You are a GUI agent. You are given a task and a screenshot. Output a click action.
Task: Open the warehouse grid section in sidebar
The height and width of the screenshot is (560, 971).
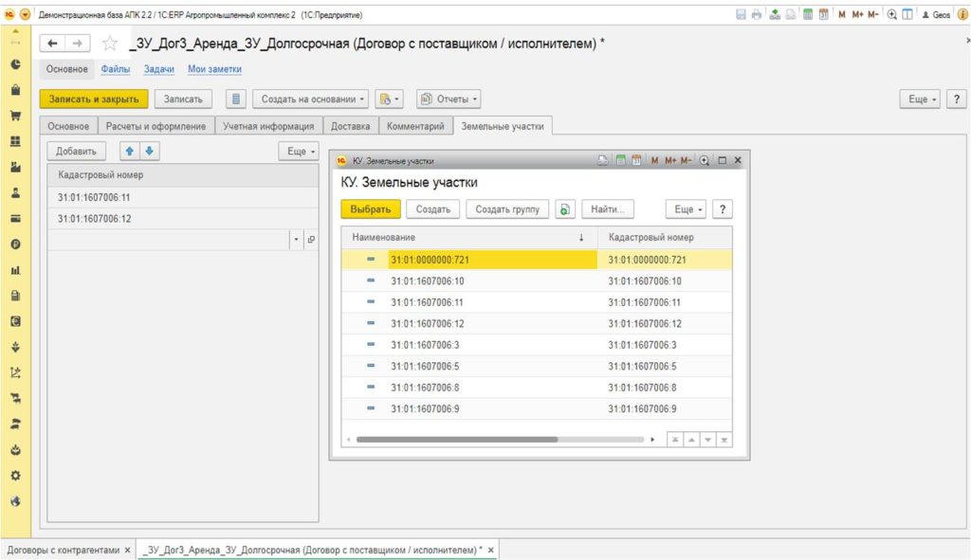coord(15,141)
